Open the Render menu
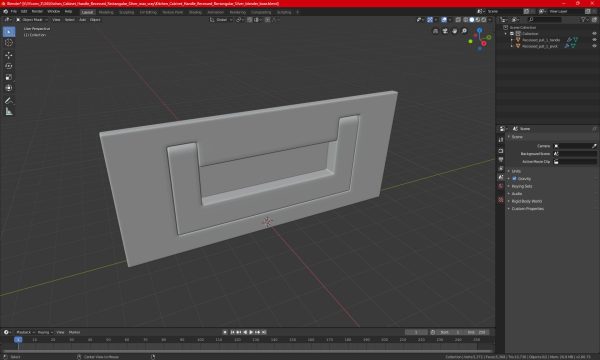This screenshot has height=360, width=600. [37, 11]
